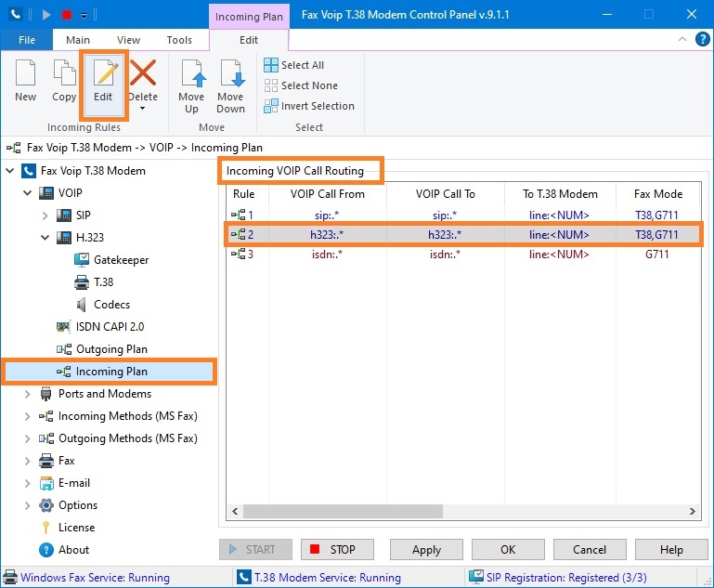This screenshot has width=714, height=588.
Task: Click Select None in ribbon
Action: click(x=301, y=85)
